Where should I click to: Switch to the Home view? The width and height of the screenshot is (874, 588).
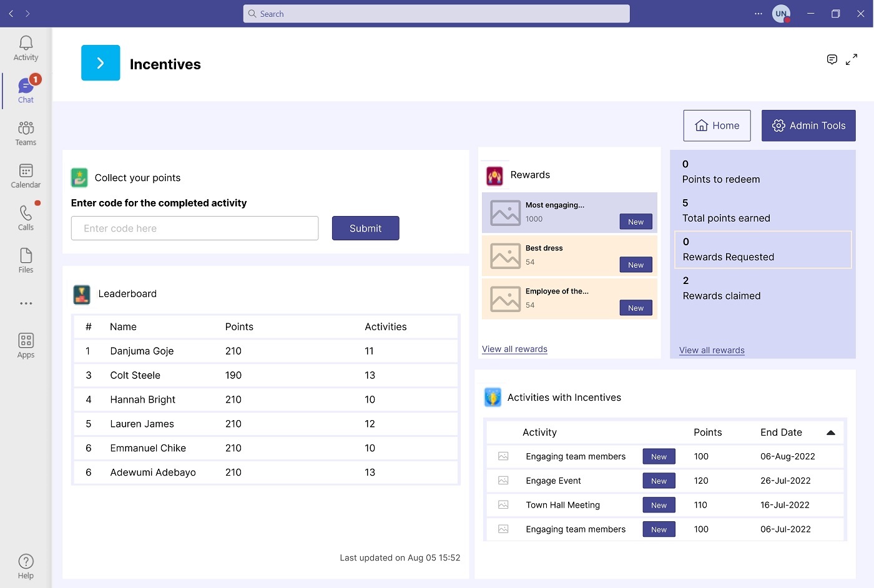[717, 125]
